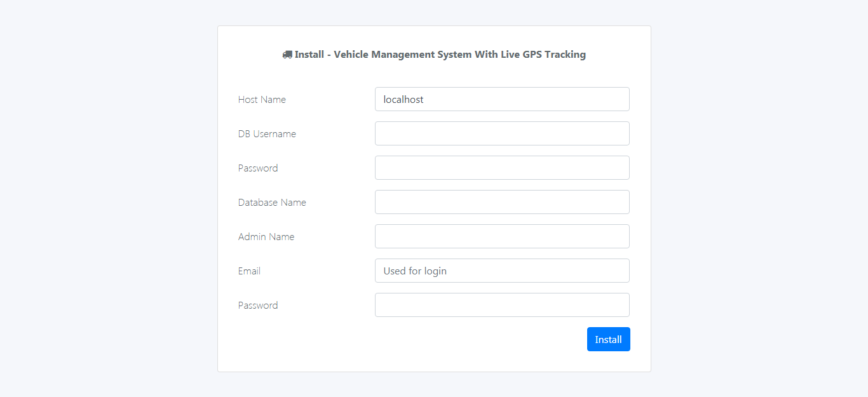Click the Install button to start installation
This screenshot has height=397, width=868.
tap(608, 339)
